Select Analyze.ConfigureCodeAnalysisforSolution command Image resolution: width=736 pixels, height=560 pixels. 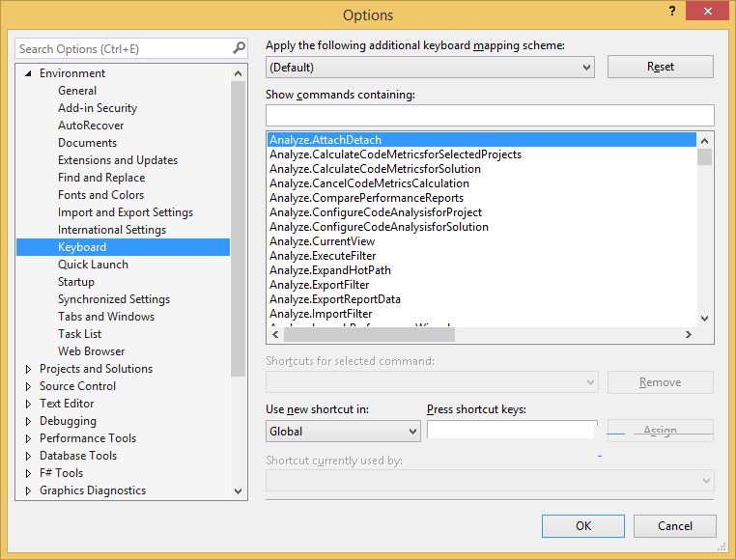[x=379, y=227]
